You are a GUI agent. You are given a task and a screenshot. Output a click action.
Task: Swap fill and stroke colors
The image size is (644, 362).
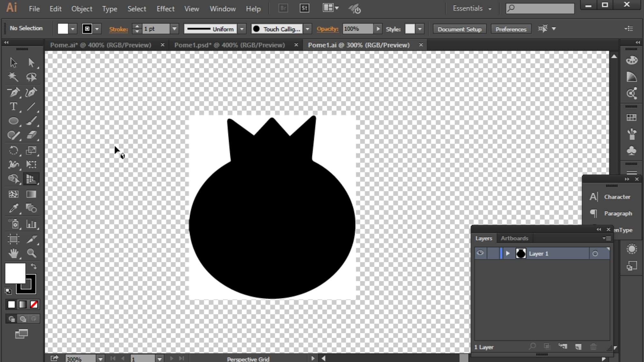33,266
